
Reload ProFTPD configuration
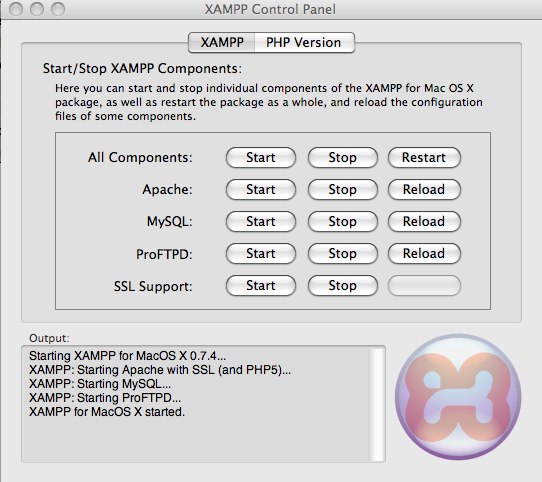click(424, 253)
